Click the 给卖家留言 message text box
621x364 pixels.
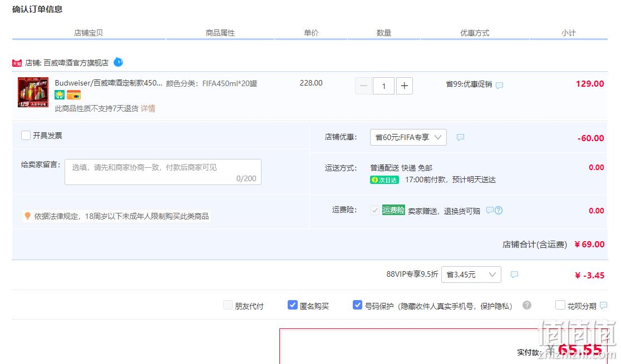163,172
